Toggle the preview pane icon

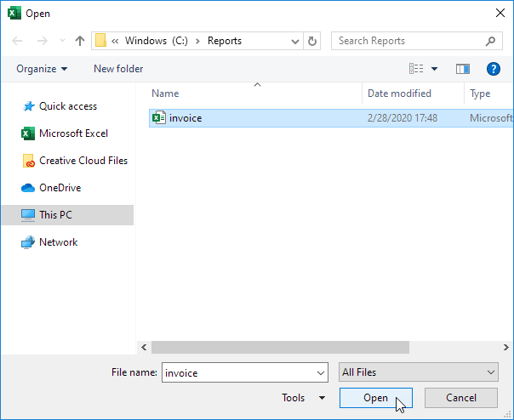click(x=463, y=69)
